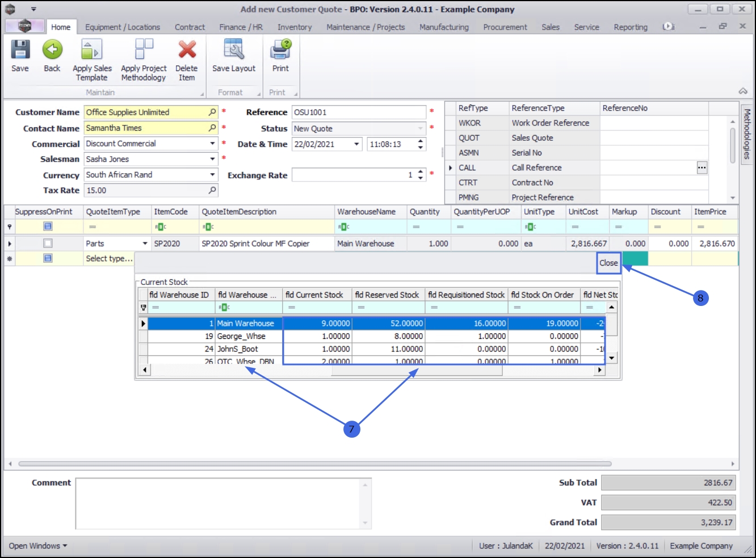Open the Contract ribbon tab
Screen dimensions: 756x558
click(190, 27)
